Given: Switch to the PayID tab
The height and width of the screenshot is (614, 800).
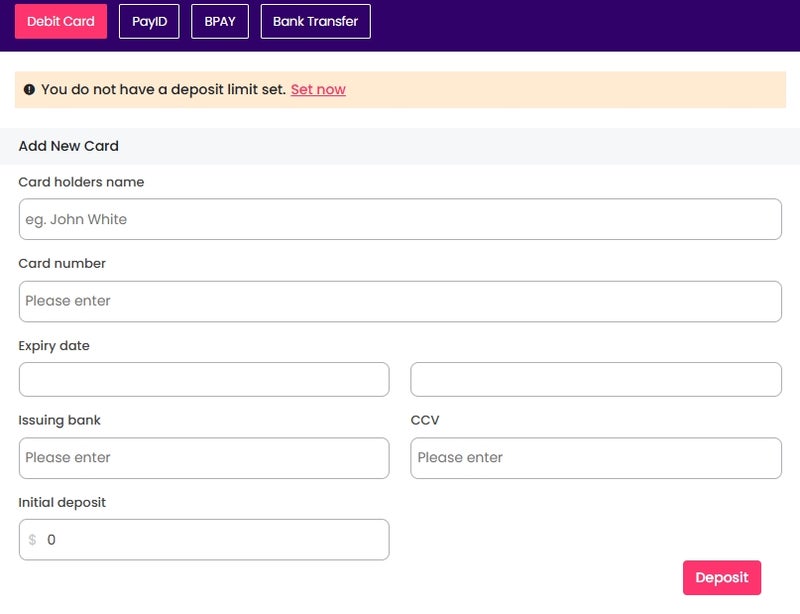Looking at the screenshot, I should tap(149, 21).
